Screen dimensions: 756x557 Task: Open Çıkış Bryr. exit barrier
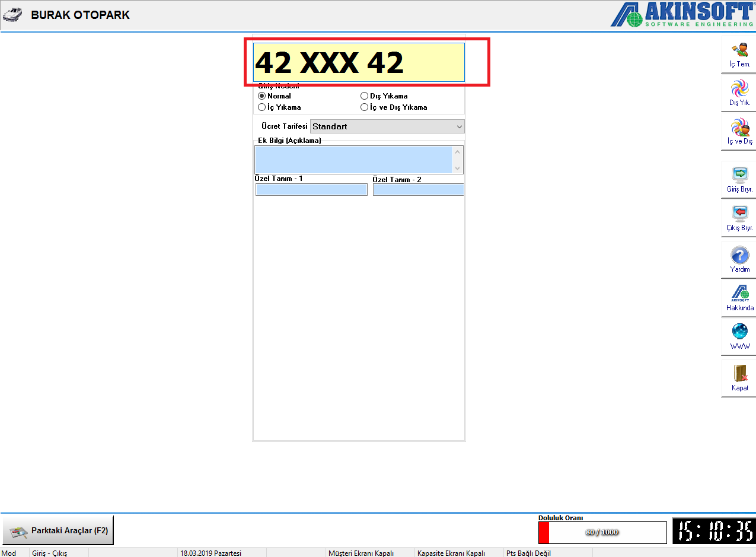click(x=739, y=218)
